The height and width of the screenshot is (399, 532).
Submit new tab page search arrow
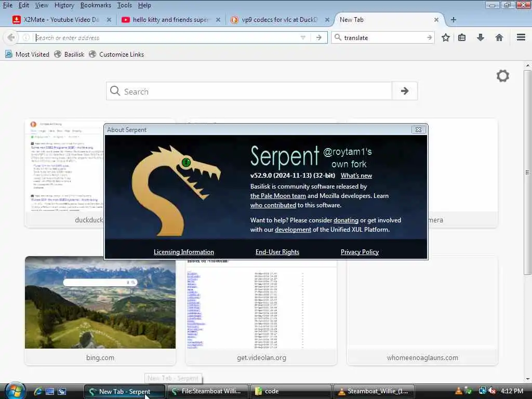[404, 91]
